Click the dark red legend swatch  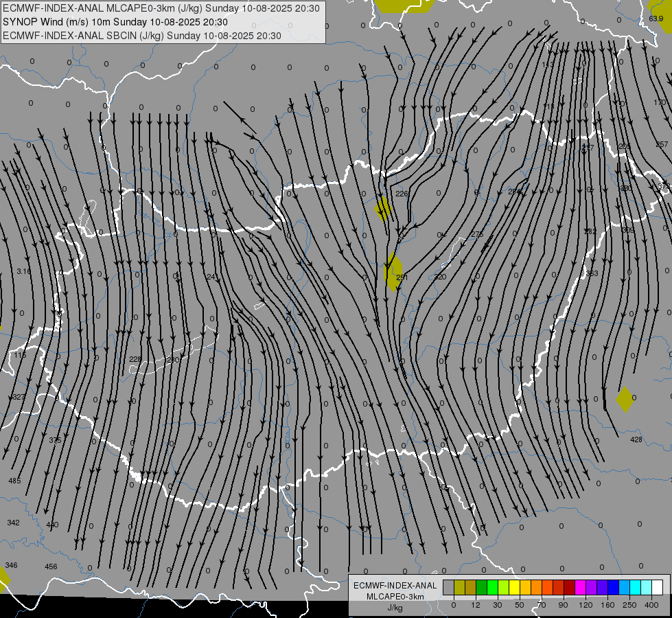click(x=570, y=587)
